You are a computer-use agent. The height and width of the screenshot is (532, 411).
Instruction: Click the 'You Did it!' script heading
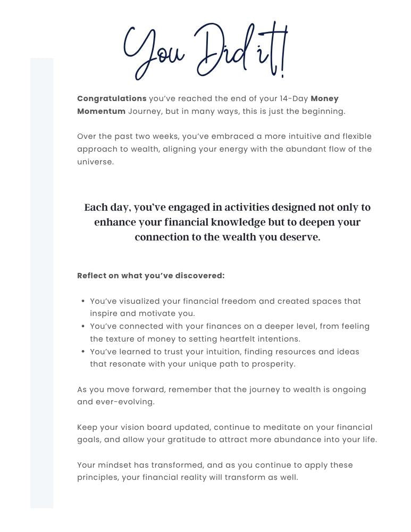206,51
